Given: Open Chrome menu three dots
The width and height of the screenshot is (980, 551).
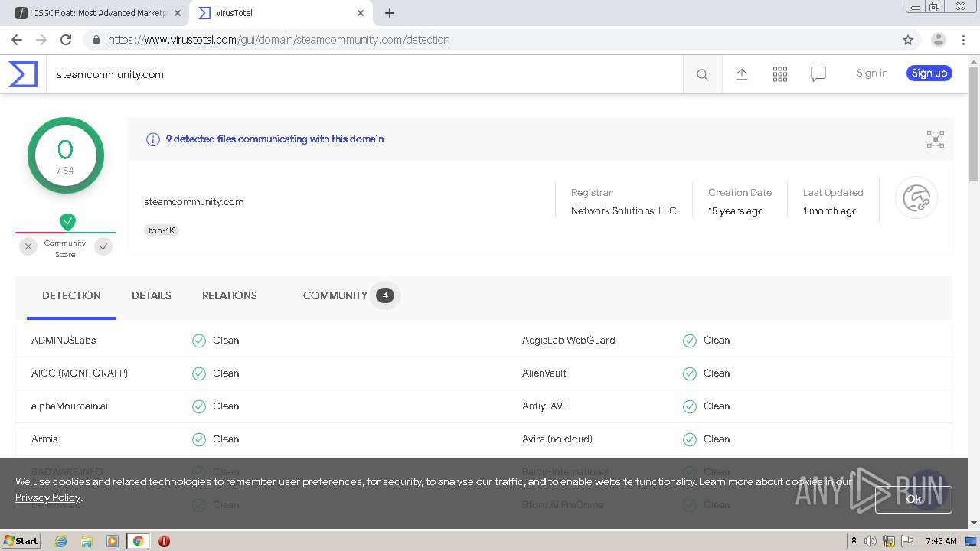Looking at the screenshot, I should tap(963, 40).
